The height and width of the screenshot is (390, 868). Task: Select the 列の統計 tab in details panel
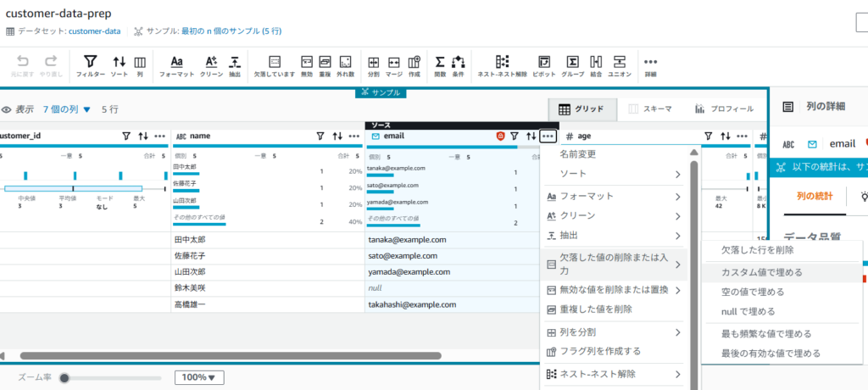[x=815, y=196]
